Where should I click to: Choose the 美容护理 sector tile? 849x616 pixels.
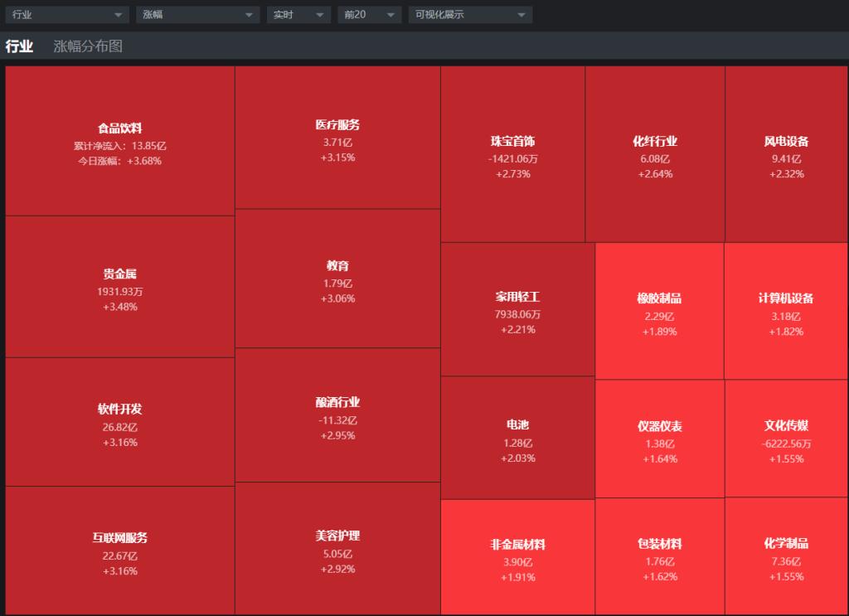click(338, 548)
